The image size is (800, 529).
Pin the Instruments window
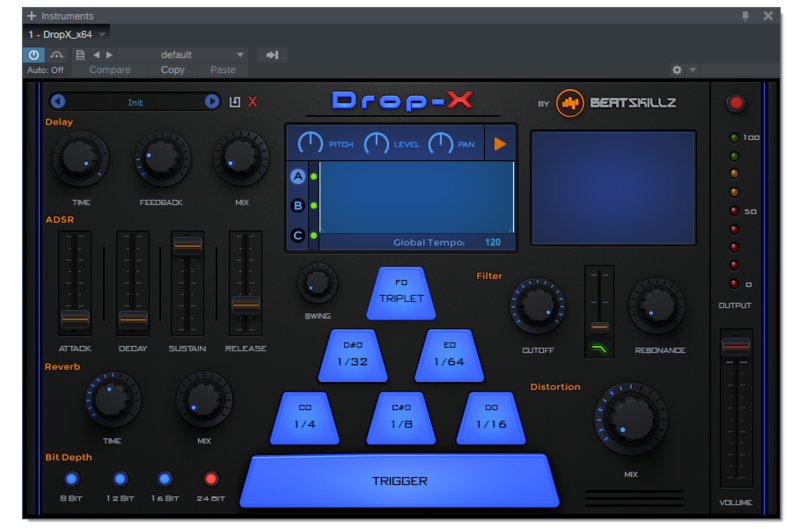pyautogui.click(x=745, y=16)
